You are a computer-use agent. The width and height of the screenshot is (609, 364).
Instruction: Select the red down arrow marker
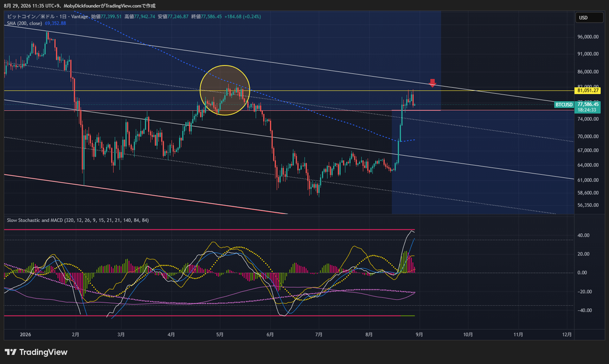click(432, 83)
